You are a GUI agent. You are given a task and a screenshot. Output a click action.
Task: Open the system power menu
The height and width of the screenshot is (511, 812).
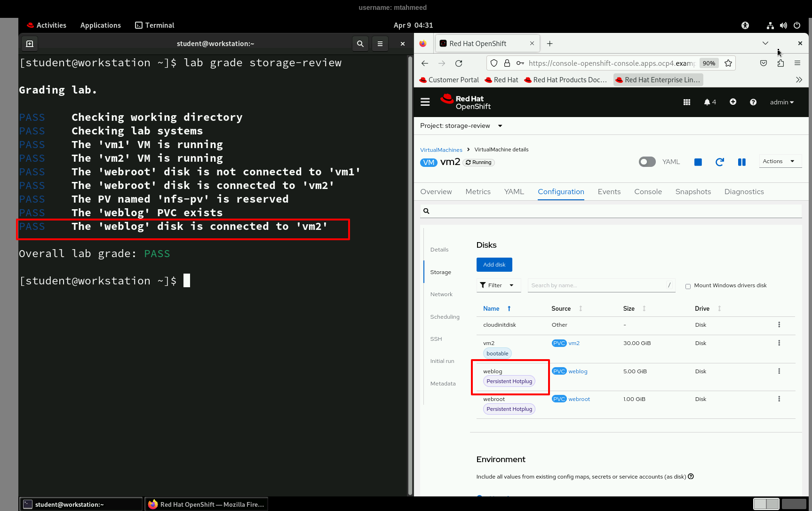797,25
